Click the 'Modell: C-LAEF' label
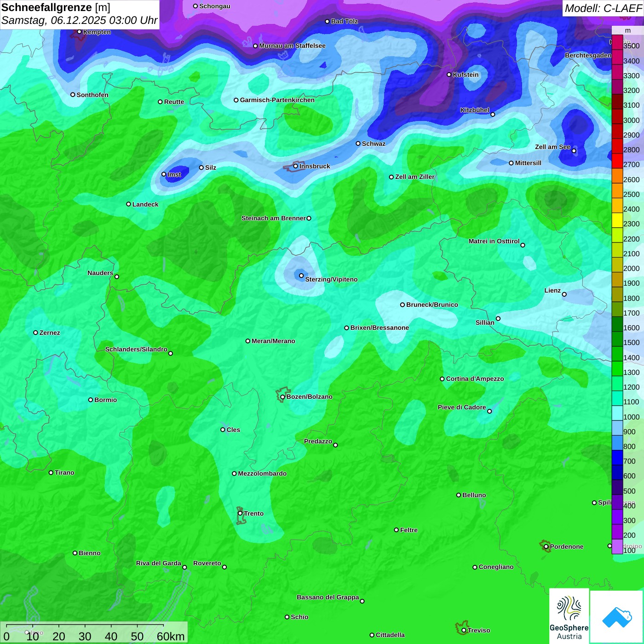Image resolution: width=644 pixels, height=644 pixels. click(x=603, y=8)
